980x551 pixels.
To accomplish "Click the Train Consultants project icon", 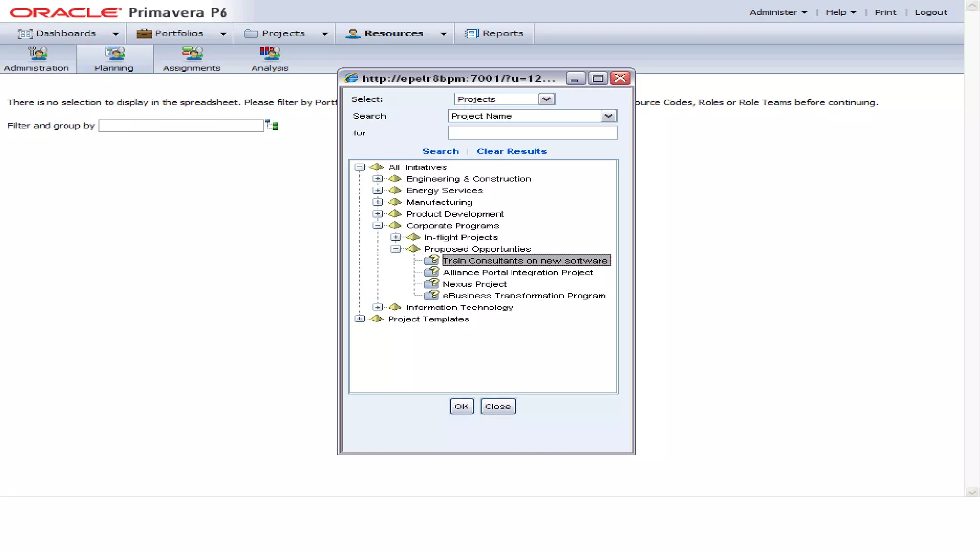I will coord(432,260).
